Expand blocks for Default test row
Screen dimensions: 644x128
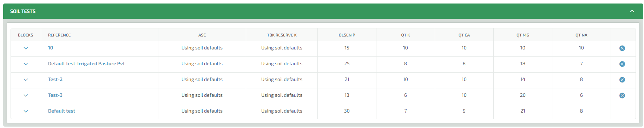point(26,111)
